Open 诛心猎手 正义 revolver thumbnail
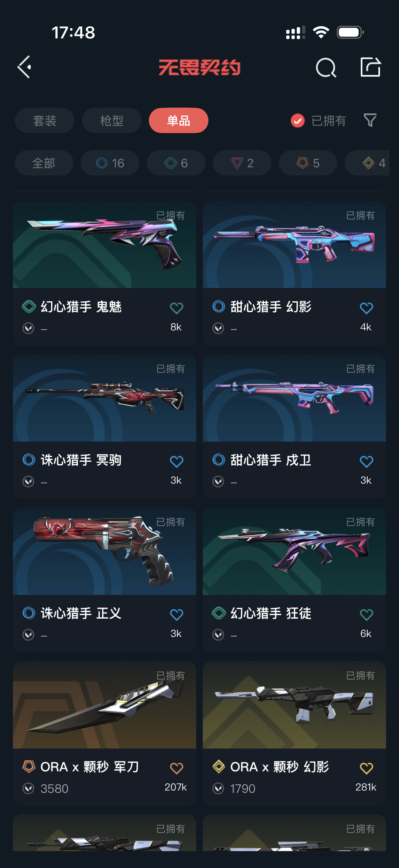399x868 pixels. pyautogui.click(x=105, y=551)
